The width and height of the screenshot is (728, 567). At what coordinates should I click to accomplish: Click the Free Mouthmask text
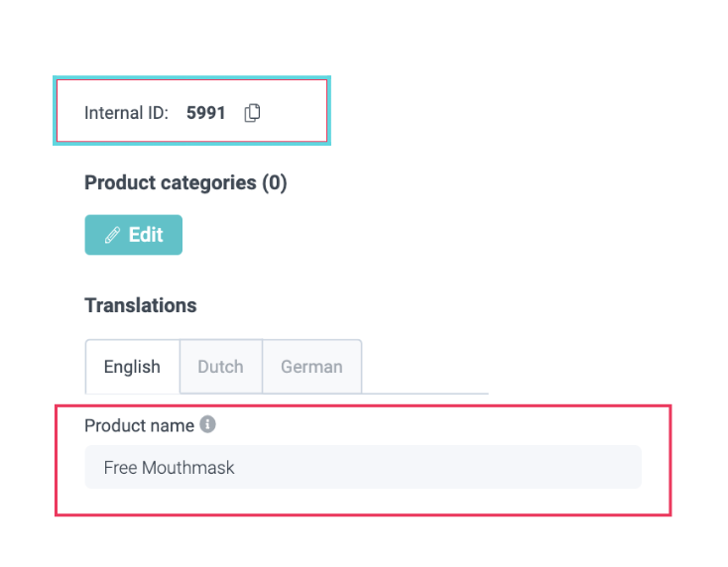coord(169,467)
